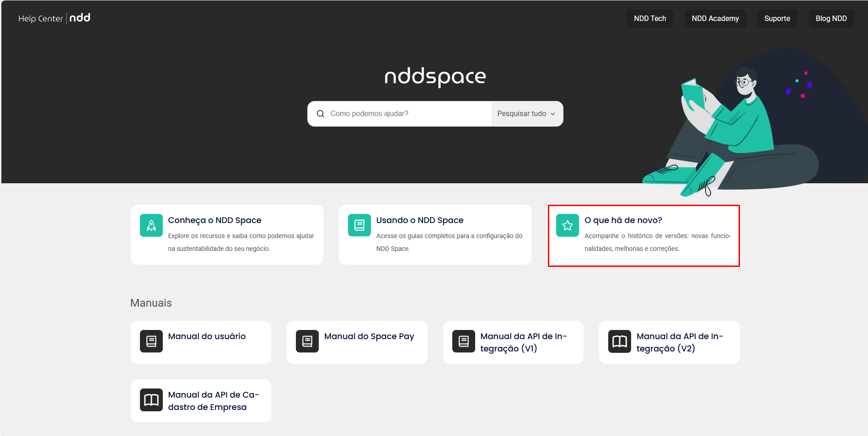
Task: Click the search magnifier icon
Action: 321,114
